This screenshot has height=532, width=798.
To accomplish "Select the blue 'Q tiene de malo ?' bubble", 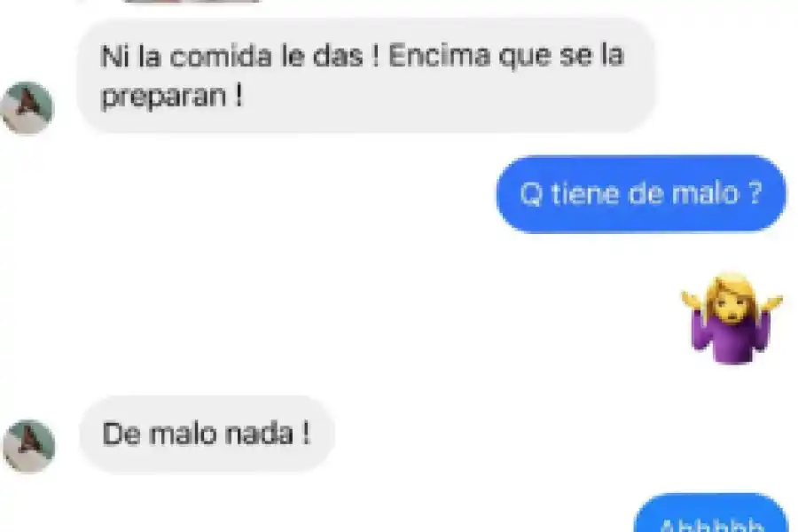I will click(641, 194).
